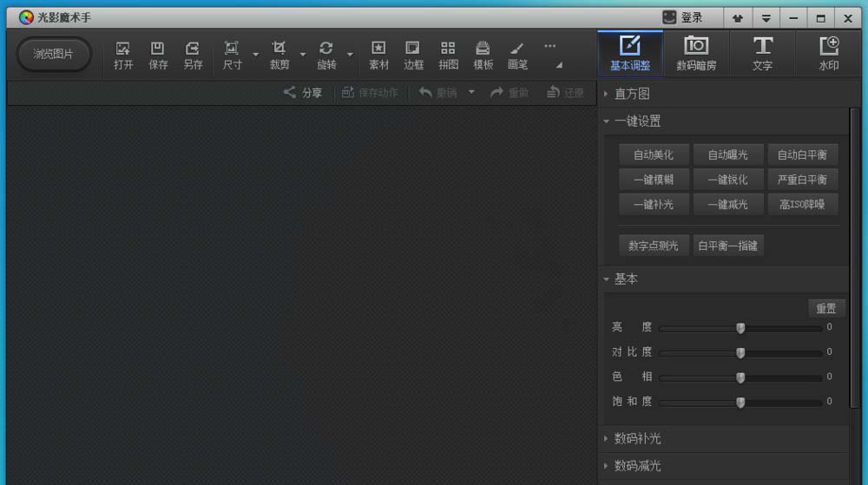The height and width of the screenshot is (485, 868).
Task: Open the 模板 template tool
Action: [483, 55]
